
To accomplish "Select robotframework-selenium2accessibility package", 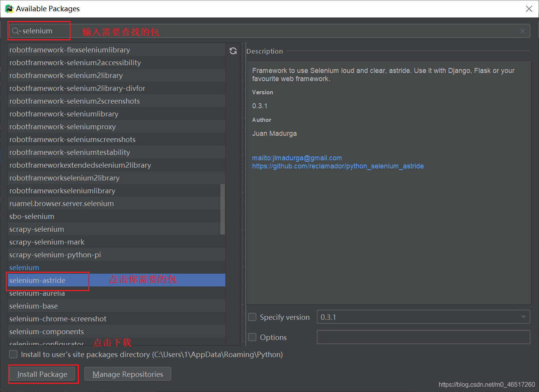I will point(117,62).
